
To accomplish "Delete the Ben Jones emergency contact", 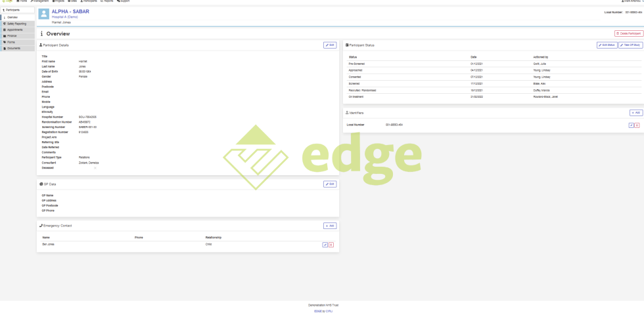I will tap(331, 245).
